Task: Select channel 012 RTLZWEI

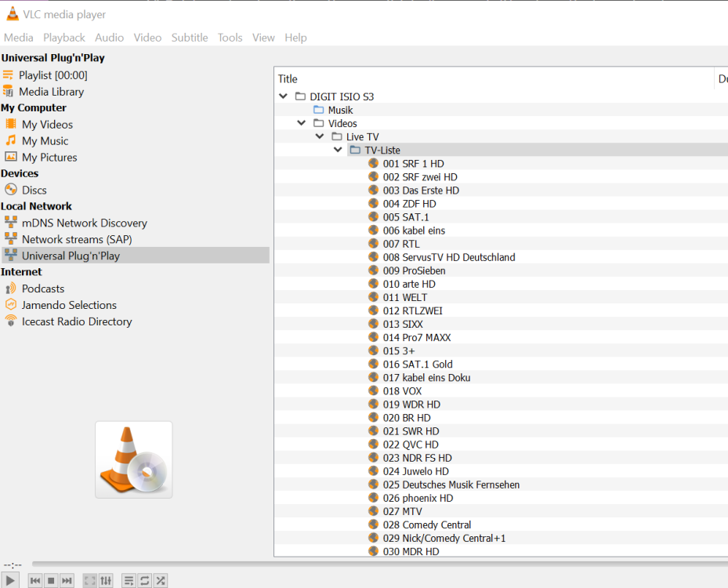Action: (x=412, y=310)
